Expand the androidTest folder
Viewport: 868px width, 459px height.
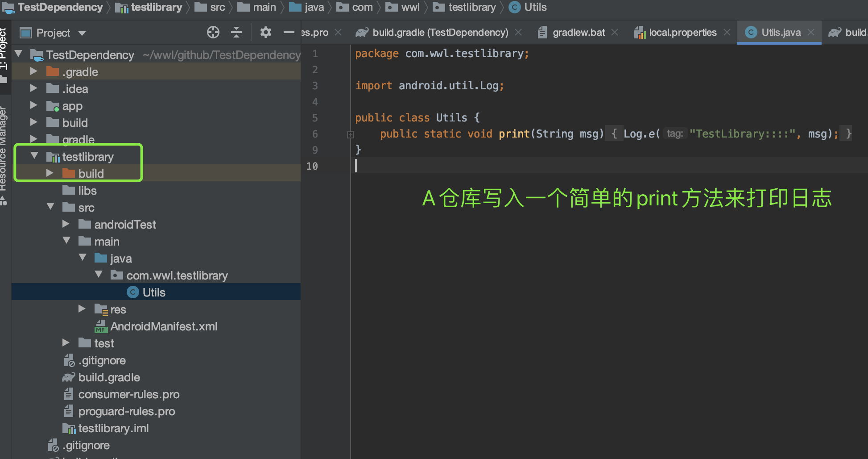[x=66, y=224]
